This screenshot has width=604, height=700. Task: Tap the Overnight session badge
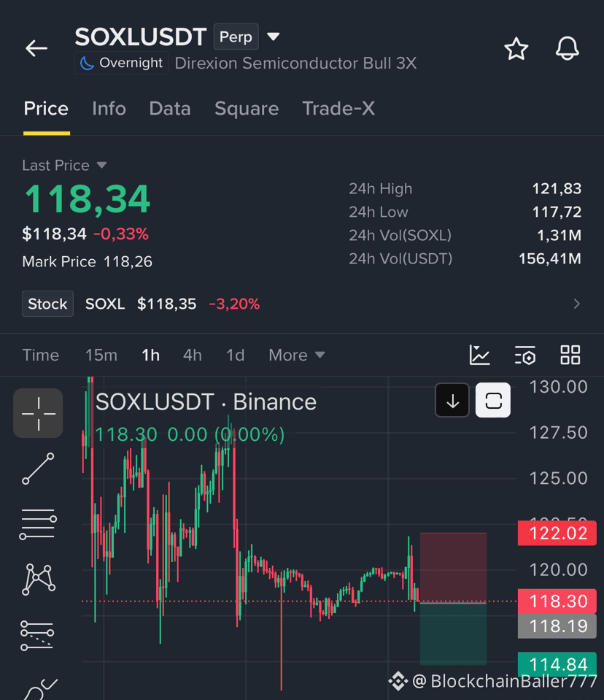point(121,63)
